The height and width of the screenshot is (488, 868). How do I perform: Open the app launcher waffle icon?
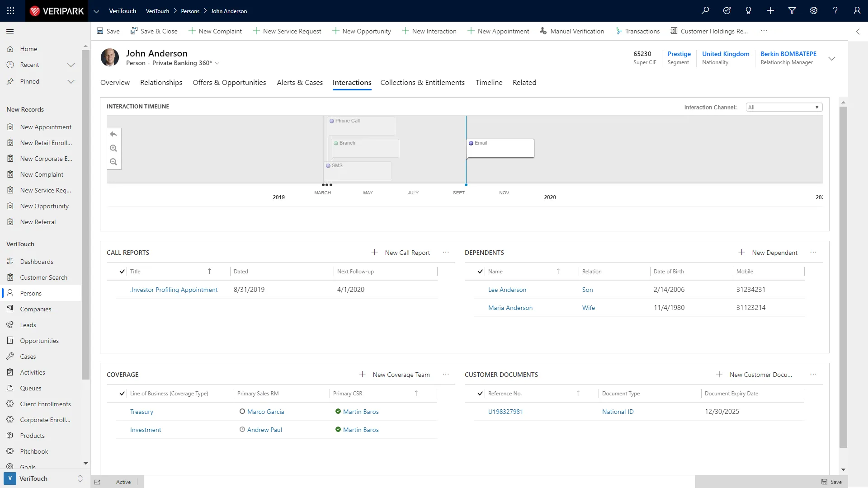coord(11,11)
